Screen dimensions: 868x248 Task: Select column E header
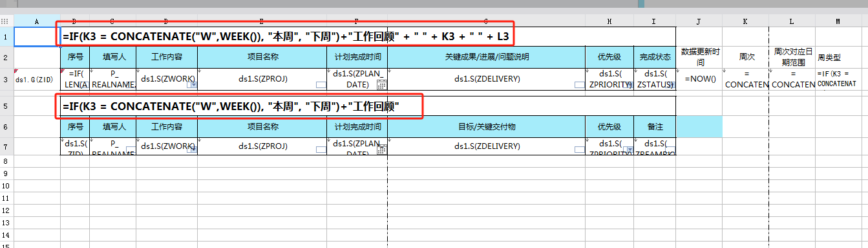pos(262,21)
